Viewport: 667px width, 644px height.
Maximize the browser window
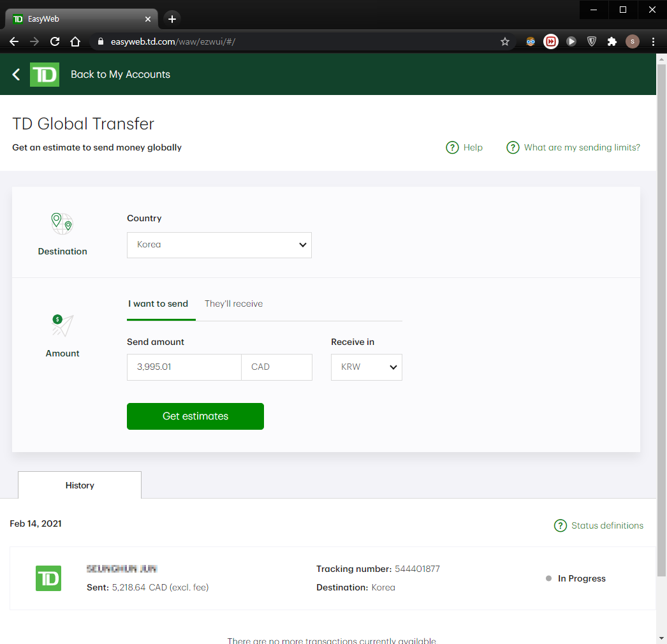(623, 10)
